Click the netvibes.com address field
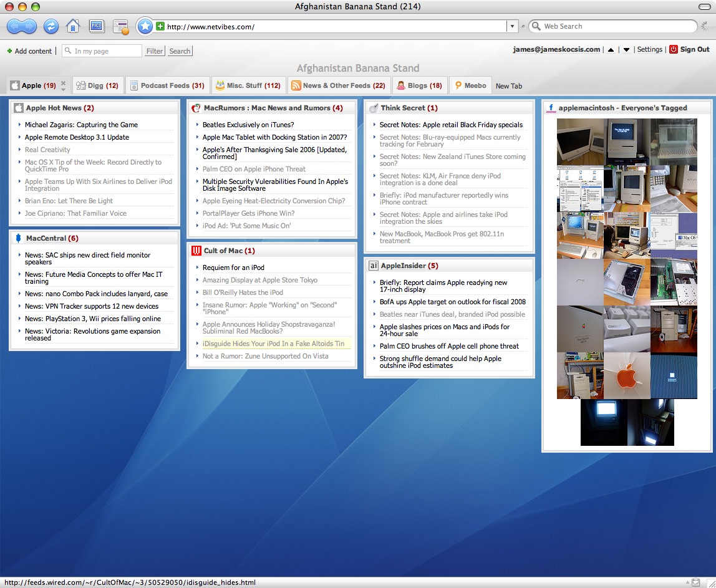The image size is (716, 588). point(336,26)
